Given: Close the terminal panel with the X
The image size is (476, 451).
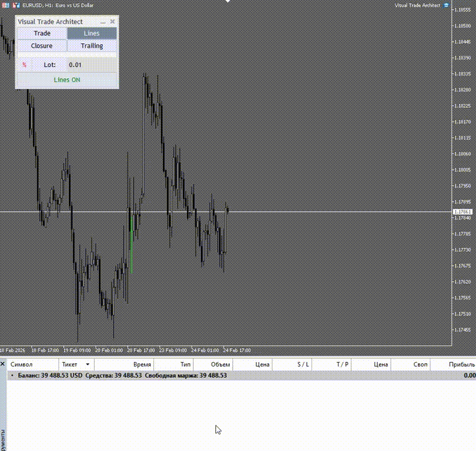Looking at the screenshot, I should tap(3, 363).
